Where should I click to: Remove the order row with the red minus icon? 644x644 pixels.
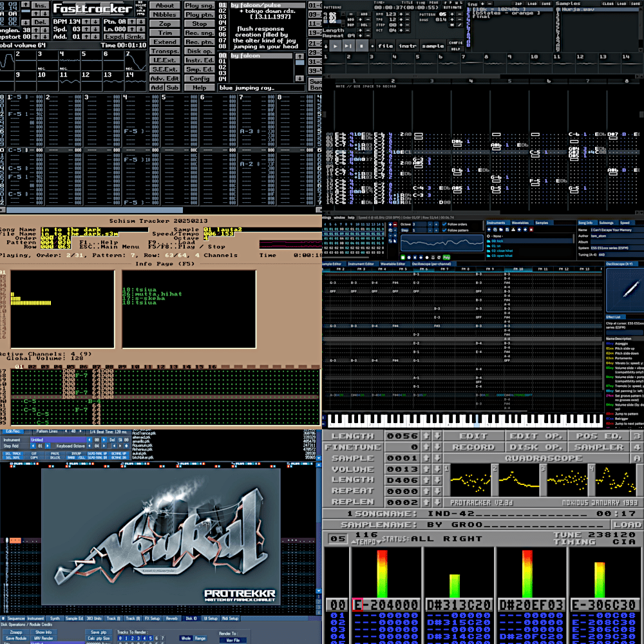[395, 225]
